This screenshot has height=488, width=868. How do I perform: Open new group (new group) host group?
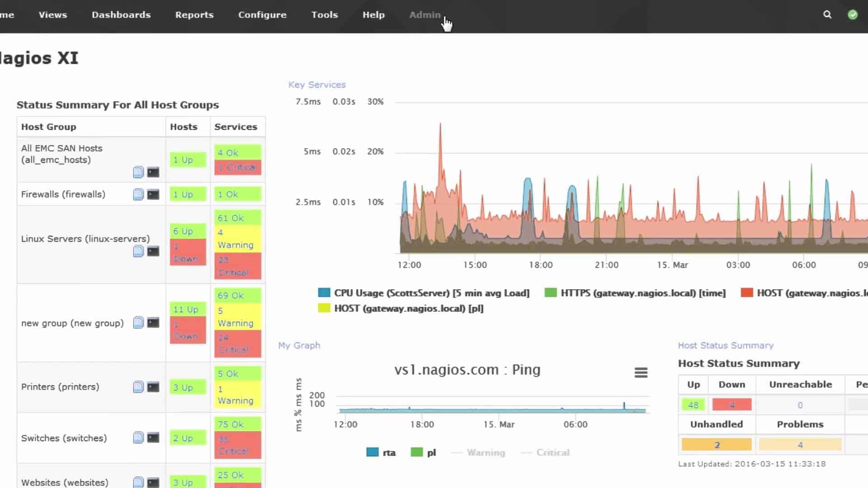point(72,323)
